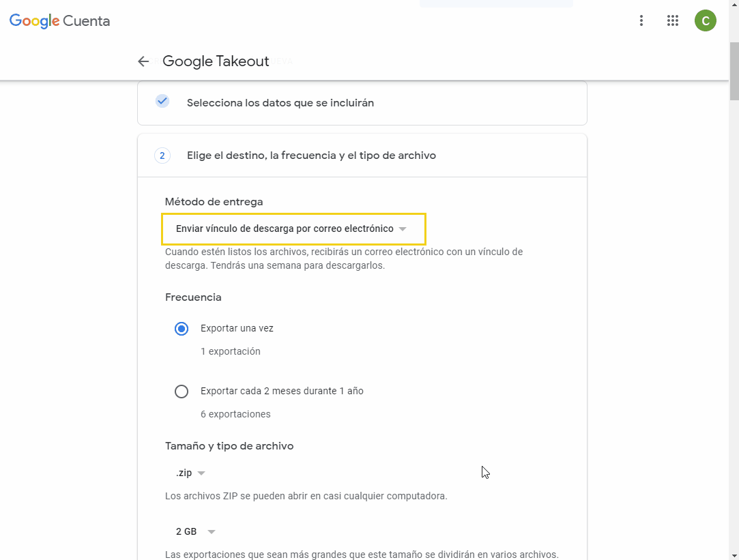Open the .zip file type dropdown
This screenshot has height=560, width=739.
click(190, 473)
